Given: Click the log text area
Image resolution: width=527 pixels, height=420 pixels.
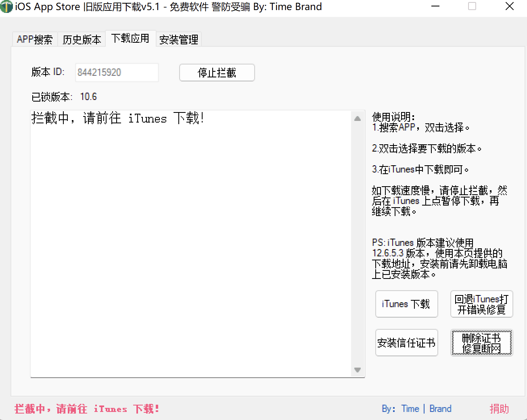Looking at the screenshot, I should [x=191, y=244].
